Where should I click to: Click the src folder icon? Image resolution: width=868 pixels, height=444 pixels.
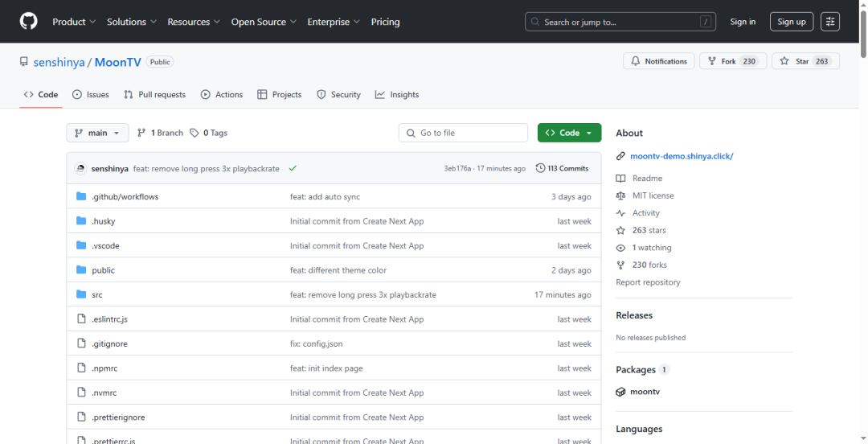point(81,294)
